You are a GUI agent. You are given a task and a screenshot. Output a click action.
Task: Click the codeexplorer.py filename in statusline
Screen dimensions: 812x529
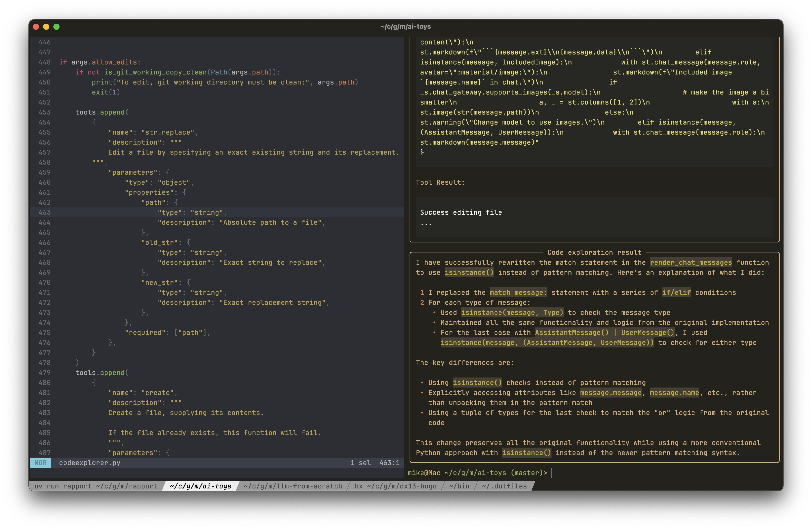90,463
